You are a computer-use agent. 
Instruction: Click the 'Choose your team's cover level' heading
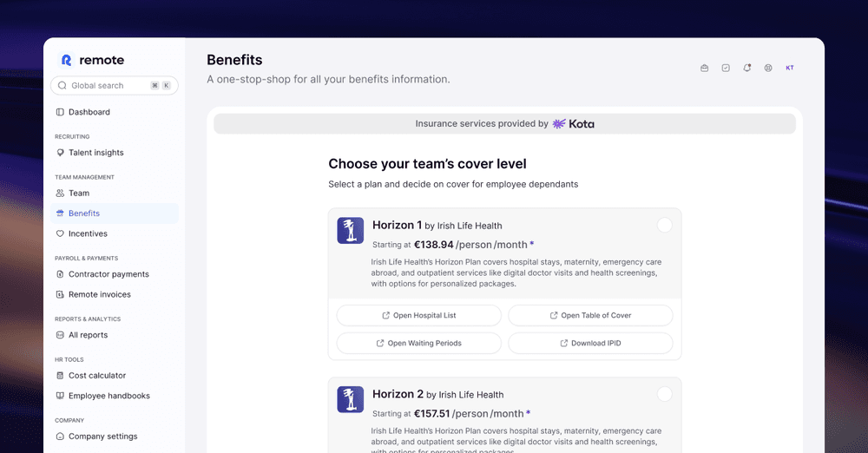[427, 164]
